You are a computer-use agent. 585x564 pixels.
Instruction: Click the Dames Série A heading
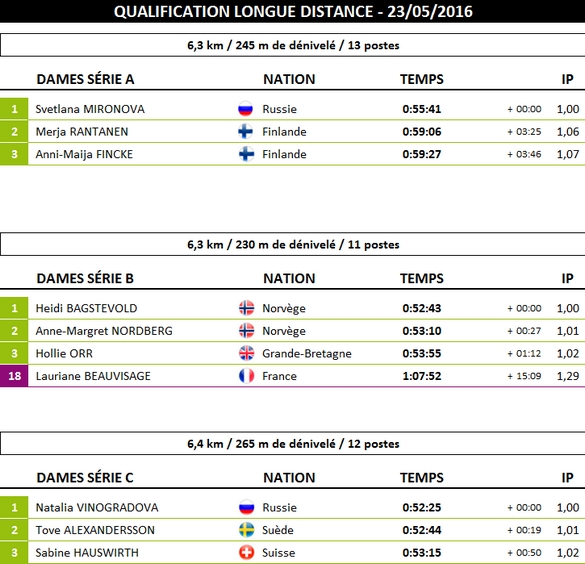point(85,79)
